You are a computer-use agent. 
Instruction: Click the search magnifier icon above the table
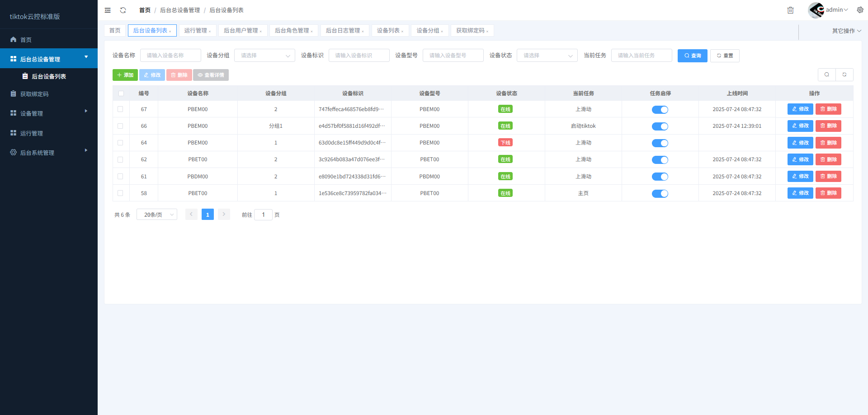click(827, 75)
